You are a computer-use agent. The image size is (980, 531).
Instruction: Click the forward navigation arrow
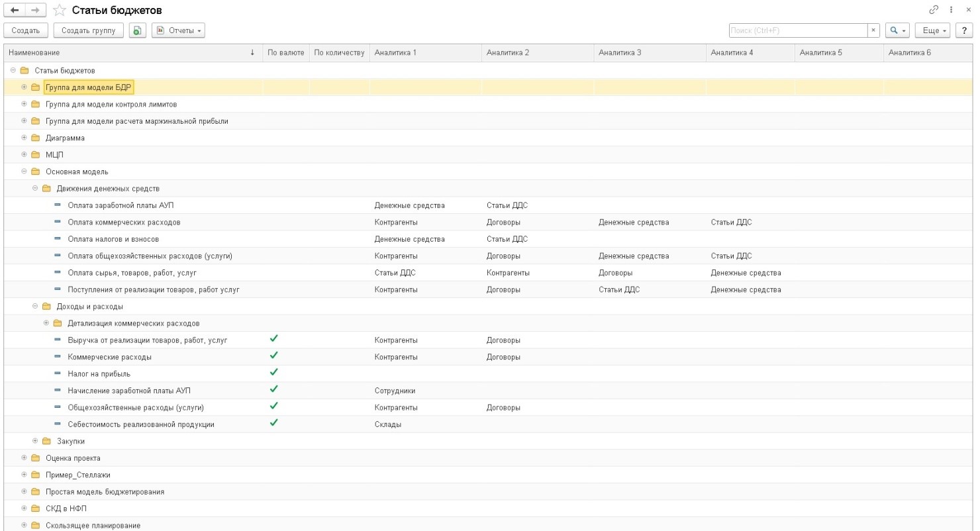click(x=34, y=11)
